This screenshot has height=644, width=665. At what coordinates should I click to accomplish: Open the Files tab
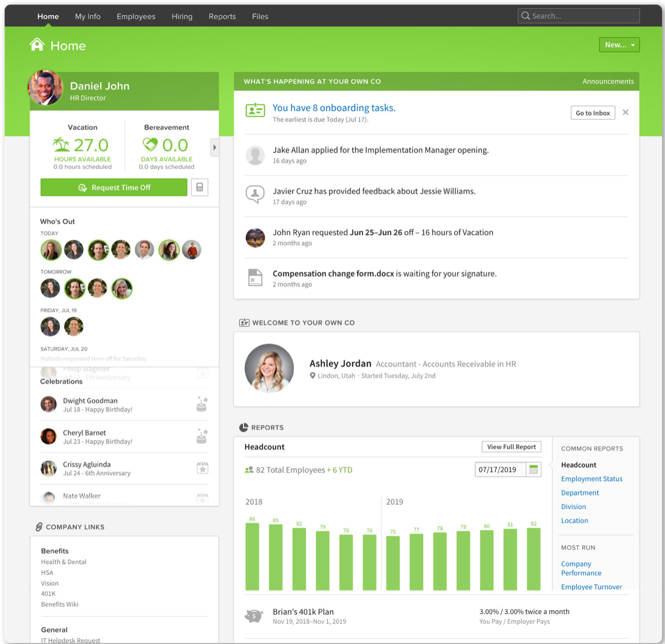pos(260,16)
